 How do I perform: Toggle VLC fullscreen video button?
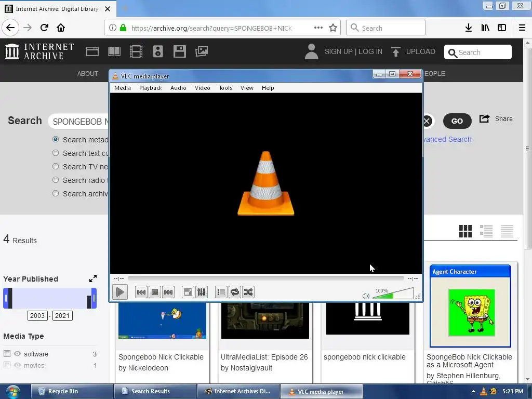(188, 292)
